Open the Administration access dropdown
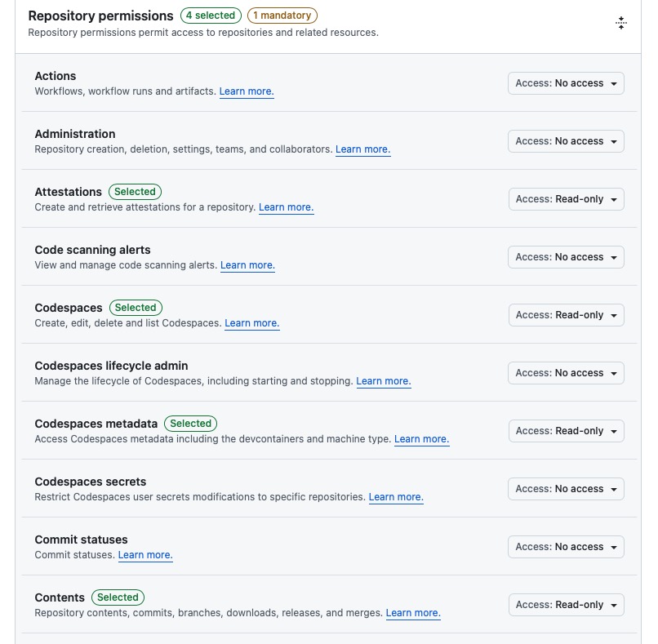This screenshot has height=644, width=658. pyautogui.click(x=566, y=141)
